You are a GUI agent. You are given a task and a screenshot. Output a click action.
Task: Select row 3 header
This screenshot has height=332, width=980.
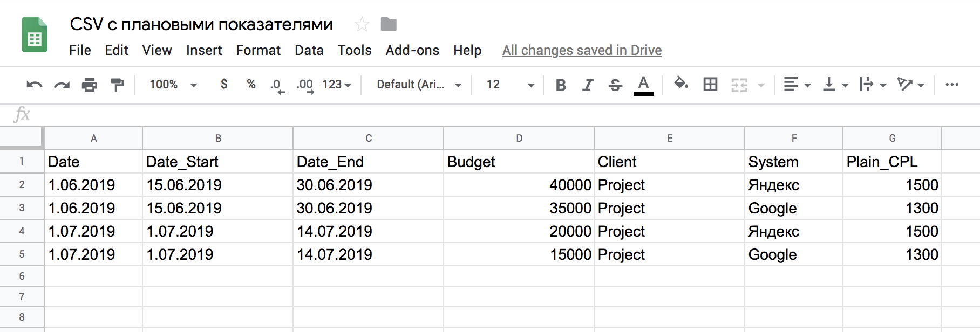(22, 208)
